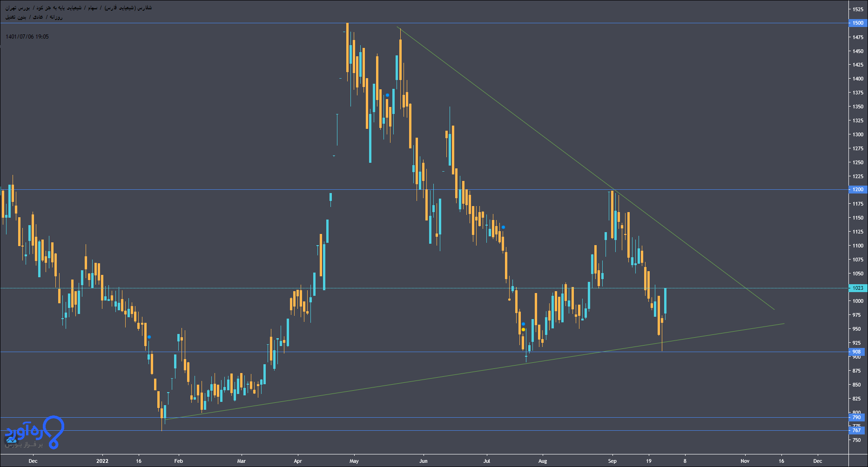868x467 pixels.
Task: Click the blue dot marker on May candles
Action: [387, 95]
